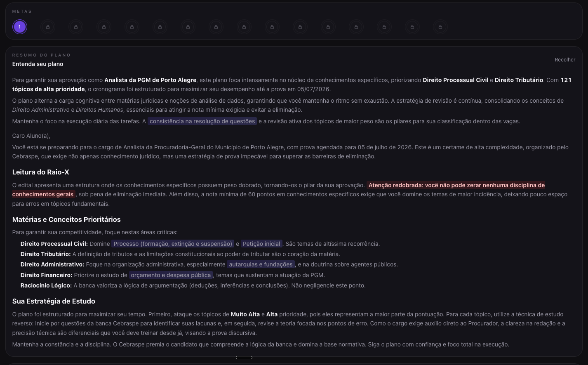Click the red "Atenção redobrada" warning highlight
Screen dimensions: 588x365
tap(455, 185)
